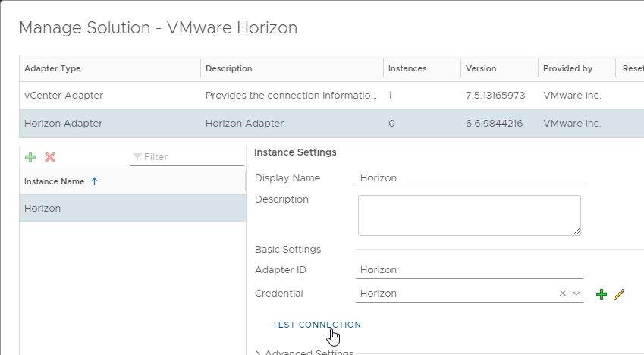Edit the credential with the pencil icon
This screenshot has height=355, width=644.
619,294
